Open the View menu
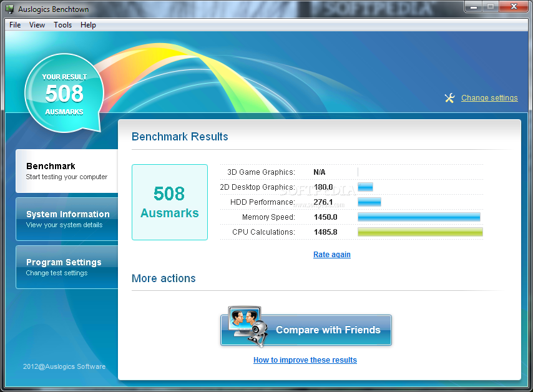Screen dimensions: 533x392 37,25
